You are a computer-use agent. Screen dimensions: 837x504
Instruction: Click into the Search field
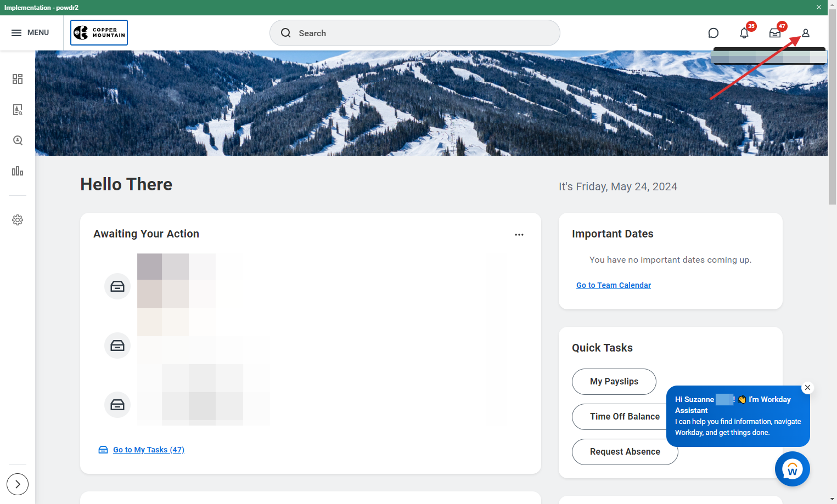pos(415,33)
